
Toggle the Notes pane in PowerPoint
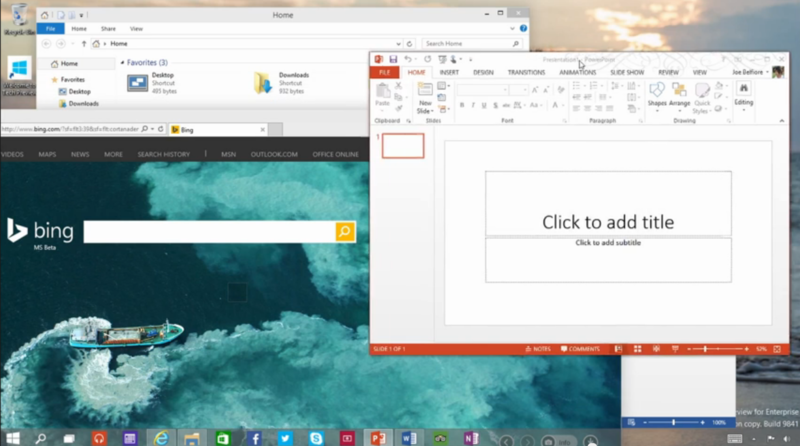click(538, 349)
